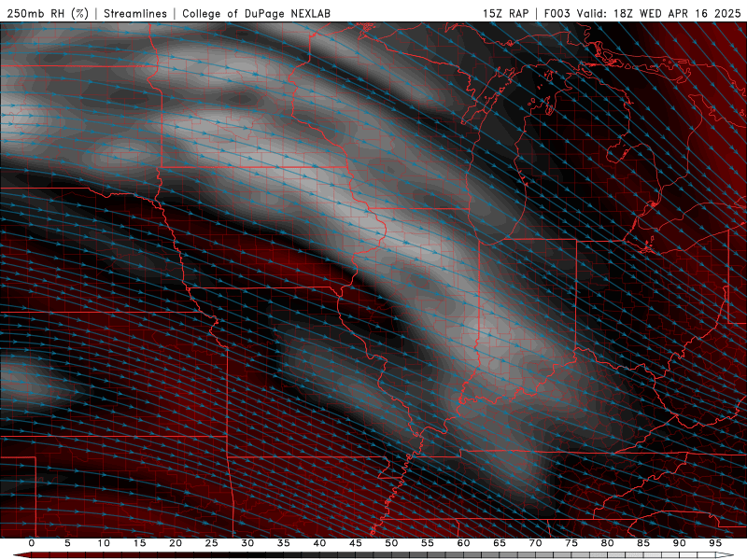
Task: Click the colorbar tick label "15"
Action: pyautogui.click(x=139, y=543)
